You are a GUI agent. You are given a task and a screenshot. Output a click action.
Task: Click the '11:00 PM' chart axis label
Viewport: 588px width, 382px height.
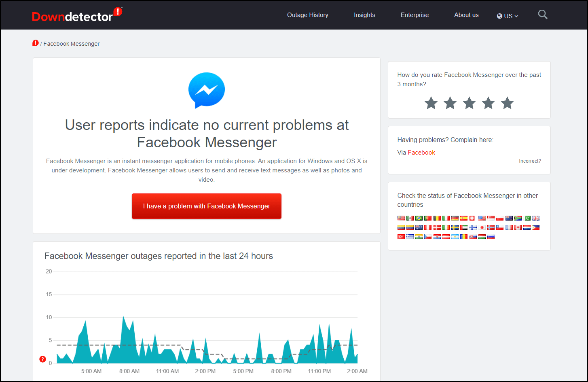point(319,371)
